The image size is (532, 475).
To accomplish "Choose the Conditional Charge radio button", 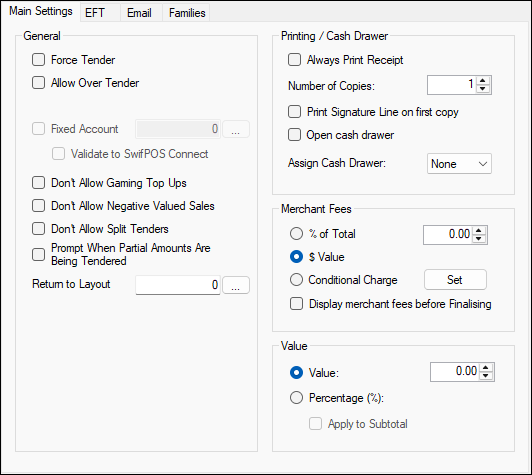I will (296, 280).
